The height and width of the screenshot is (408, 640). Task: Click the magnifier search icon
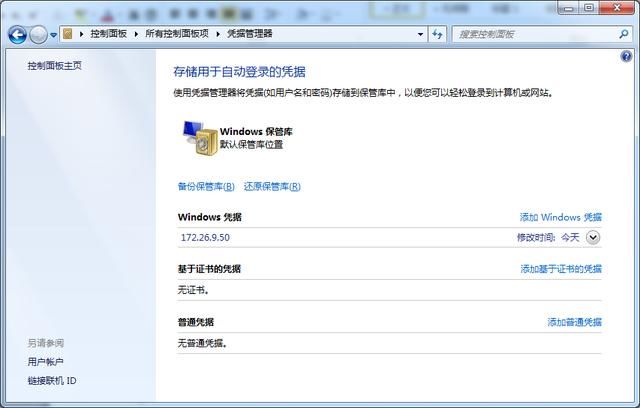(621, 34)
